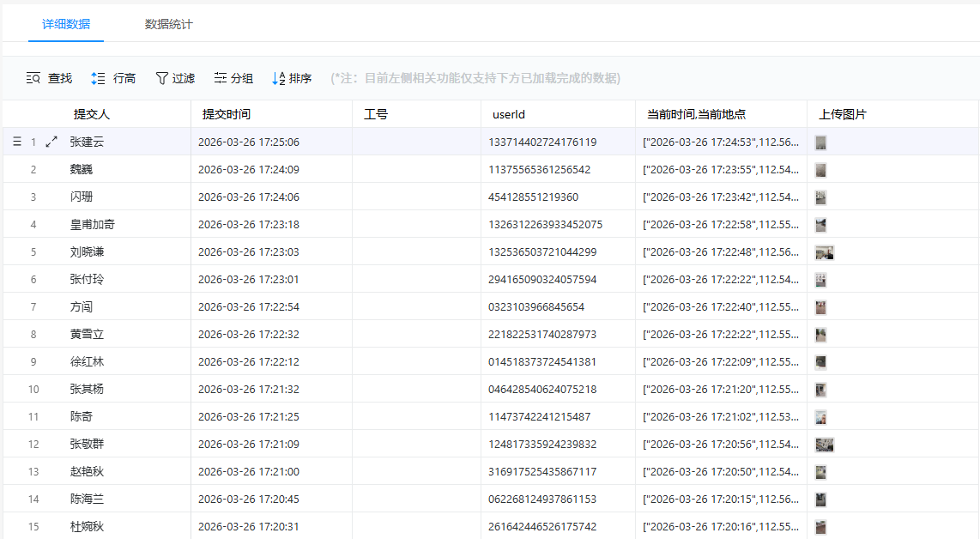Click the 查找 search icon in toolbar
The height and width of the screenshot is (539, 980).
(33, 78)
